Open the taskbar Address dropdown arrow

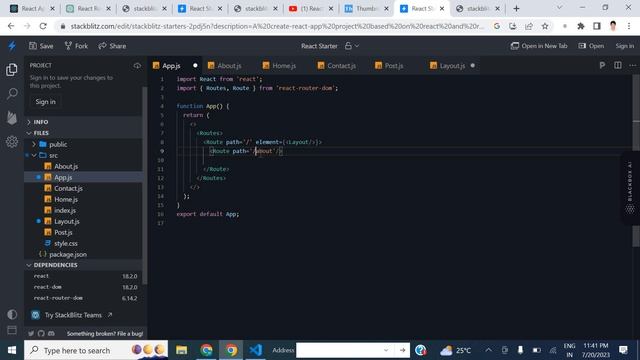click(x=386, y=350)
